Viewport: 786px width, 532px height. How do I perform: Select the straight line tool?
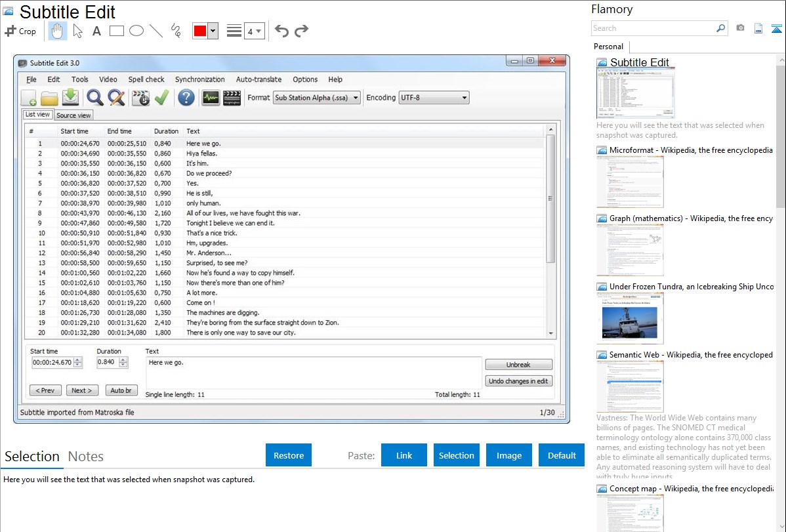point(156,31)
